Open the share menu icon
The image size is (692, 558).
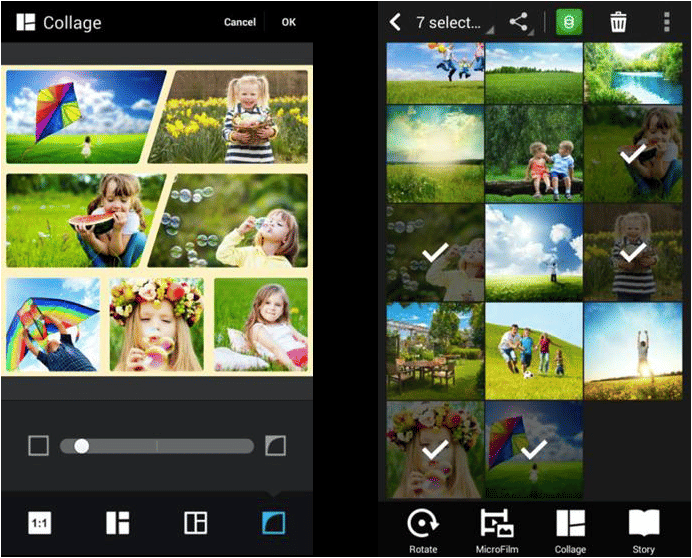tap(519, 22)
